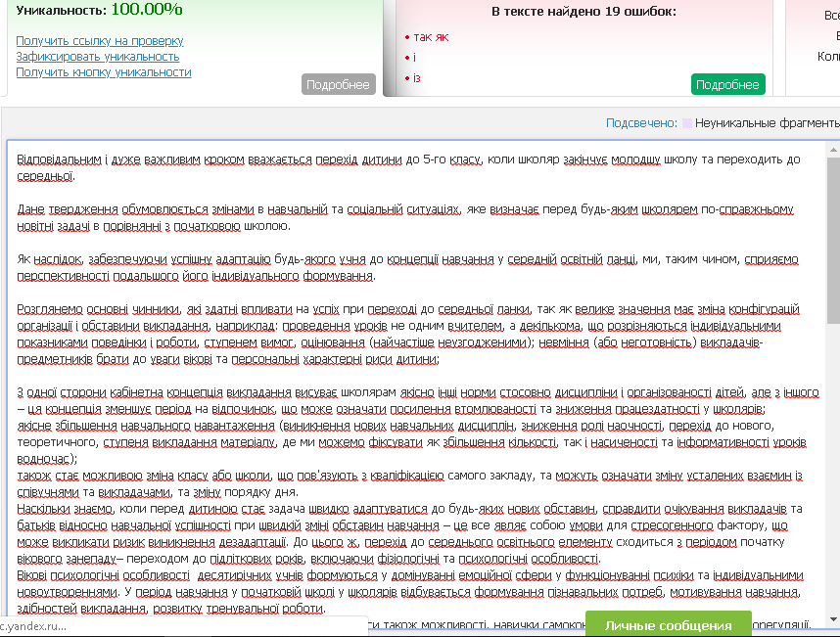Click the text area scrollbar thumb
This screenshot has width=840, height=637.
[833, 241]
